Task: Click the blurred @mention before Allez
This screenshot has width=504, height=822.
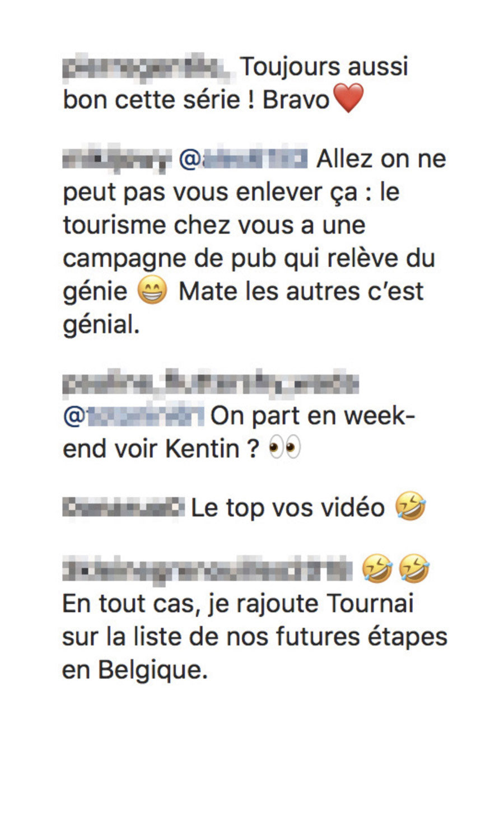Action: (x=243, y=158)
